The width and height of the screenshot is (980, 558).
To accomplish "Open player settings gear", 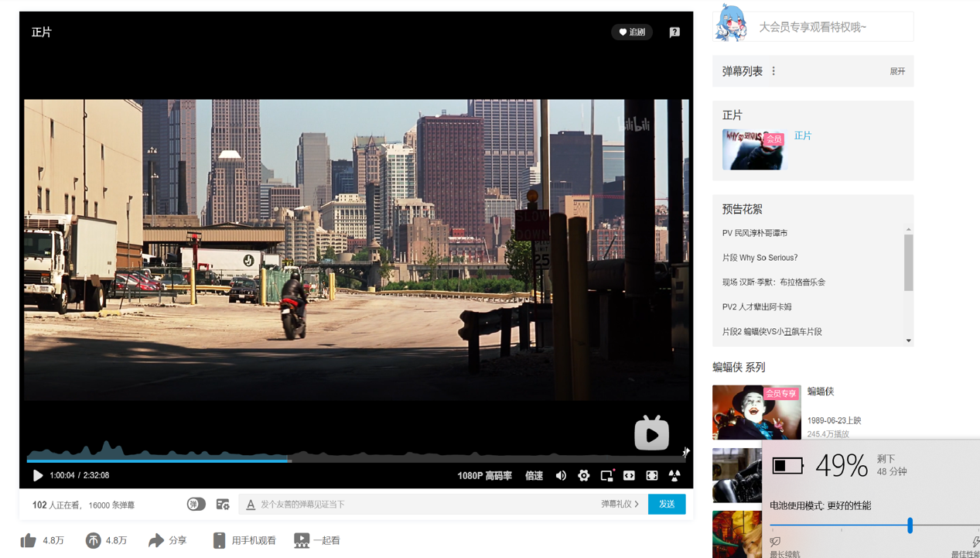I will 584,476.
